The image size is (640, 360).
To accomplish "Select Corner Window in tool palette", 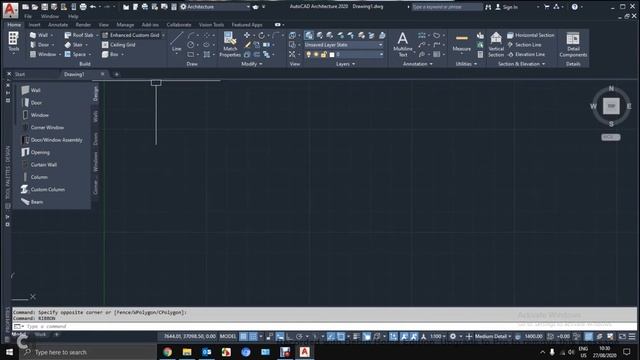I will coord(43,127).
